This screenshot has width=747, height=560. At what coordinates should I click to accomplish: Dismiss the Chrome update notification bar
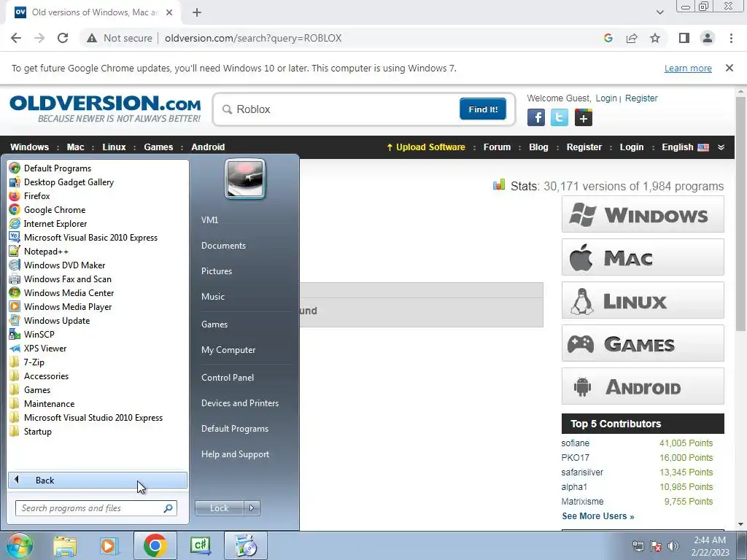[729, 68]
